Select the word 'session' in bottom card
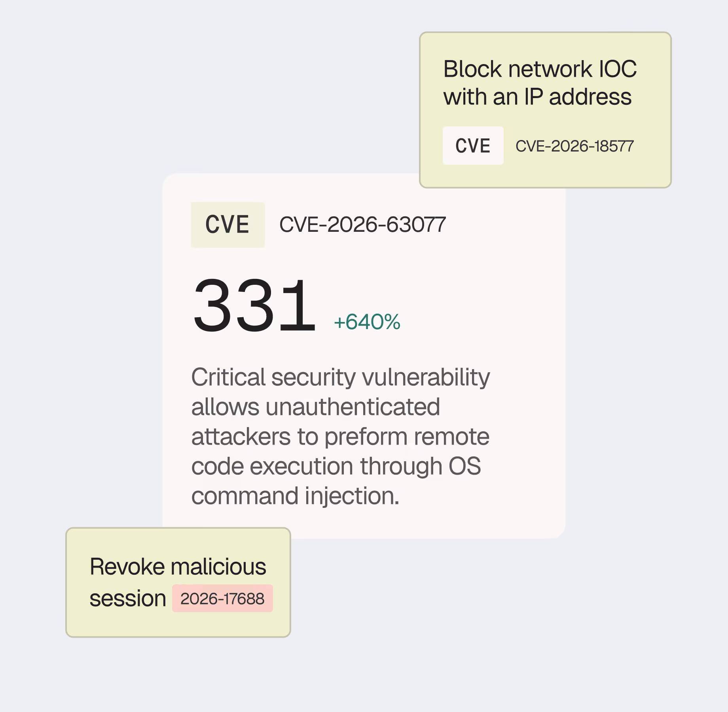The image size is (728, 712). click(x=128, y=598)
